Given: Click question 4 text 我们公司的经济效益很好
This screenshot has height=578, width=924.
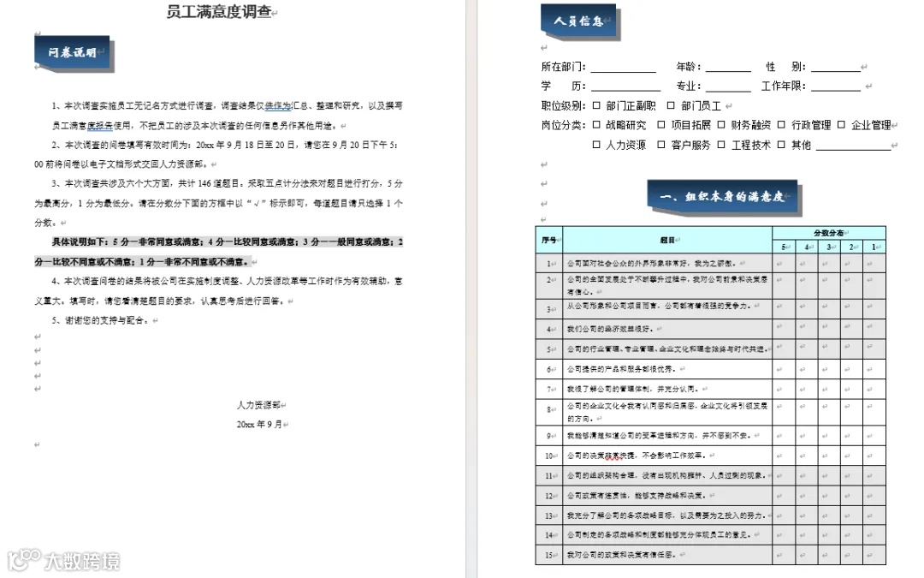Looking at the screenshot, I should 610,329.
